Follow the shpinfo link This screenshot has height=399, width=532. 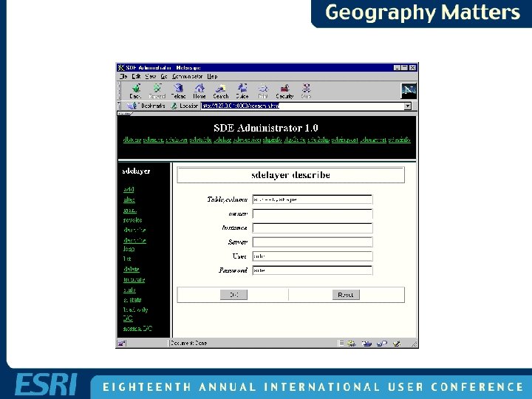pyautogui.click(x=272, y=140)
